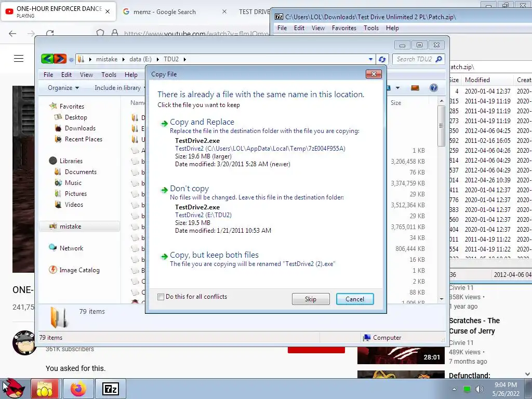Click the Search TDU2 input field
The image size is (532, 399).
tap(414, 59)
